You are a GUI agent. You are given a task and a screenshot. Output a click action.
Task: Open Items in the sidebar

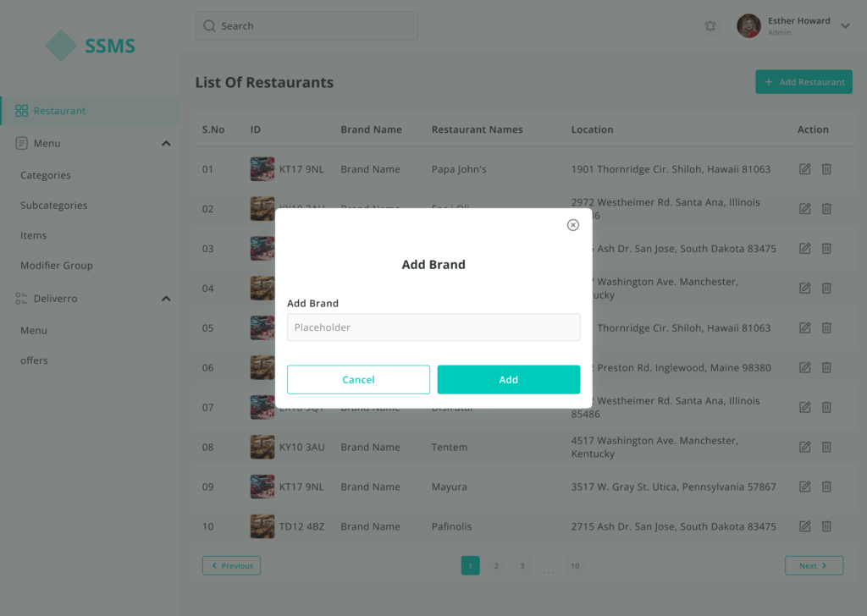(x=33, y=235)
